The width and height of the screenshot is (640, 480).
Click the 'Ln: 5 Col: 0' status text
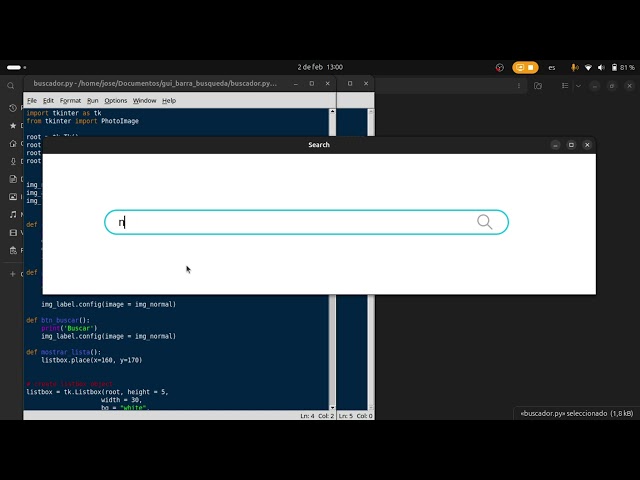(356, 416)
